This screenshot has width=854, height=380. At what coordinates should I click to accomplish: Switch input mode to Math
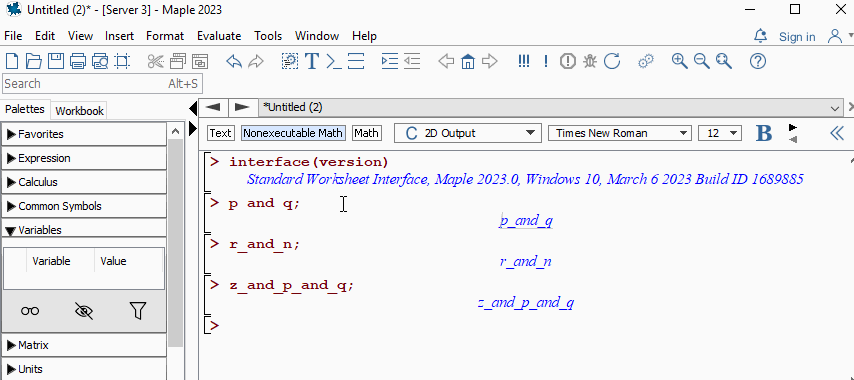click(366, 133)
